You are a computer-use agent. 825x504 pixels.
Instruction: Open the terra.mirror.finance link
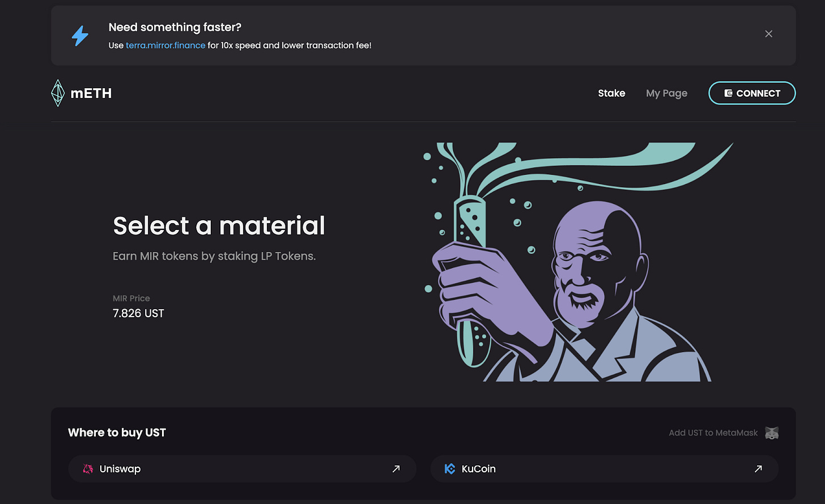pos(165,45)
